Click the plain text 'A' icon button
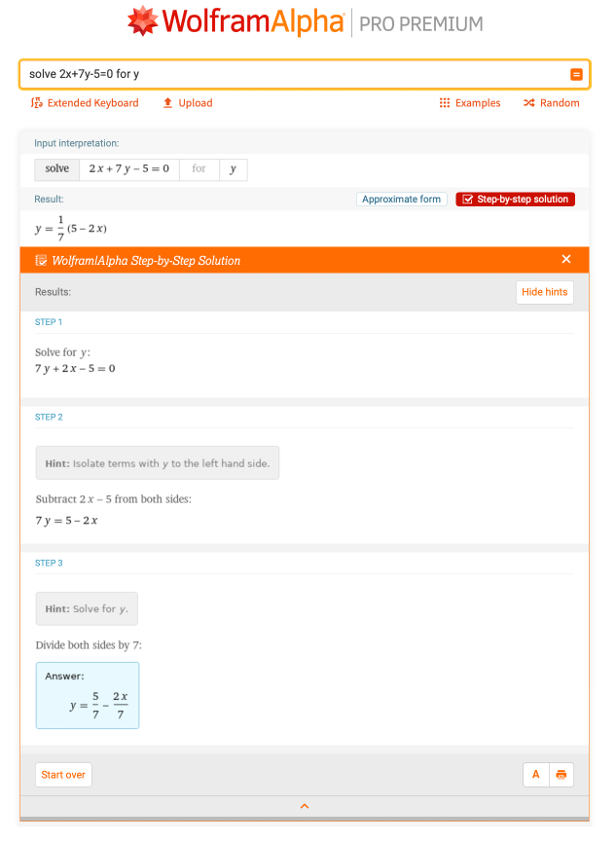616x842 pixels. [536, 775]
